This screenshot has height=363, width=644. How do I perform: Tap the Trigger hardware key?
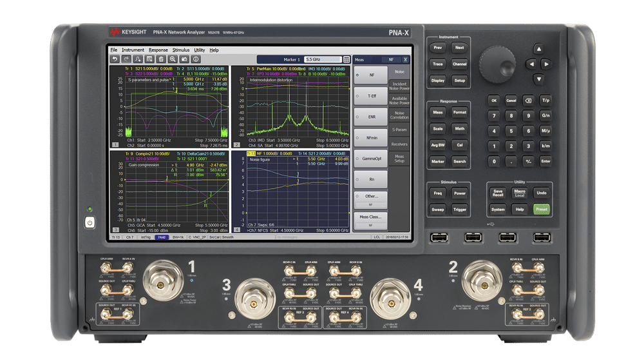coord(460,210)
